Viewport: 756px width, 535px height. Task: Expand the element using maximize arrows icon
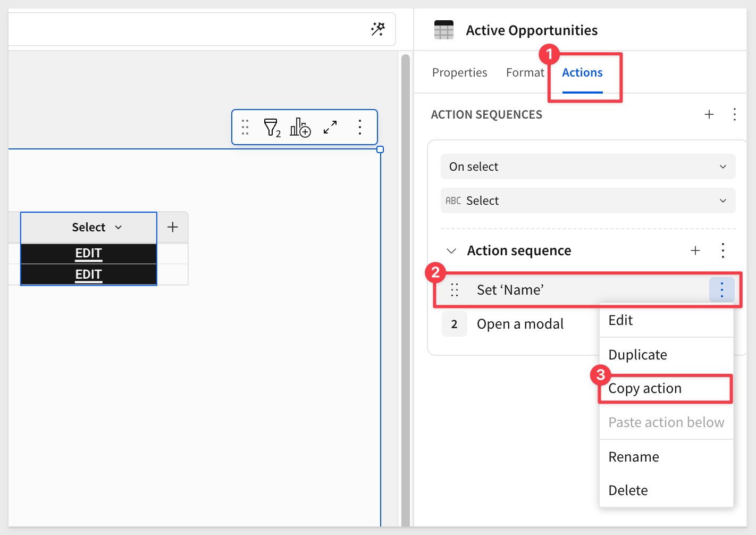tap(330, 128)
